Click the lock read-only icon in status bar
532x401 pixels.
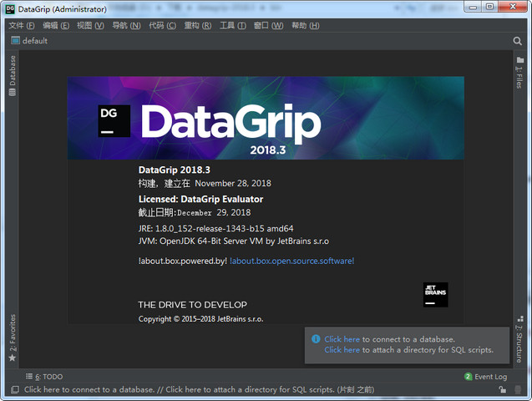[x=503, y=389]
